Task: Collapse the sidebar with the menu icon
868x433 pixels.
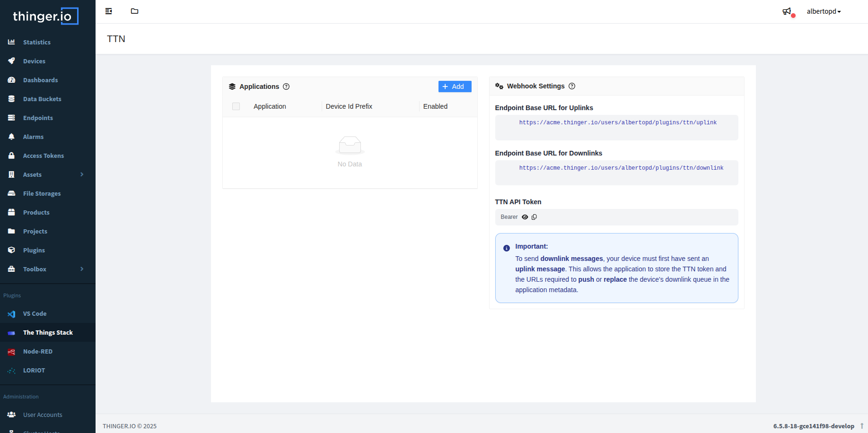Action: tap(108, 11)
